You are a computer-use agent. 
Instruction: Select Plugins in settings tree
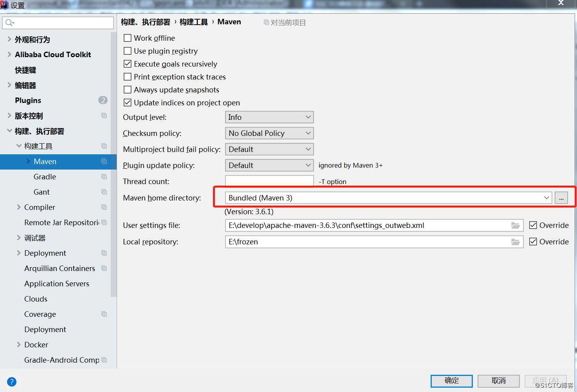pos(28,100)
